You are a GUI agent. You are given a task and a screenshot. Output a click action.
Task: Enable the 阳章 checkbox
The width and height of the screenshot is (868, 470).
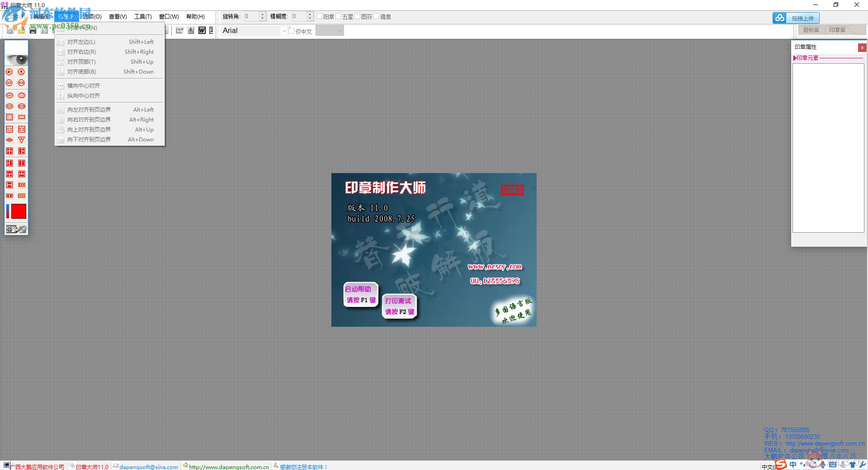tap(319, 16)
